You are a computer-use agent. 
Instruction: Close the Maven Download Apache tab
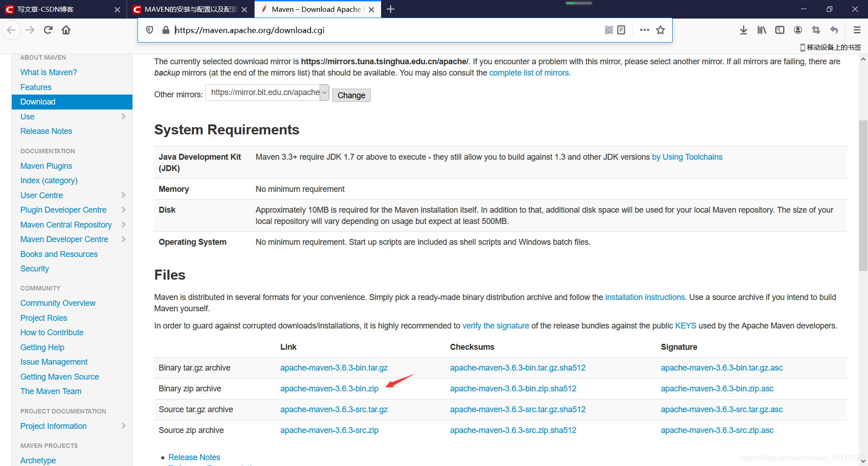click(x=372, y=10)
